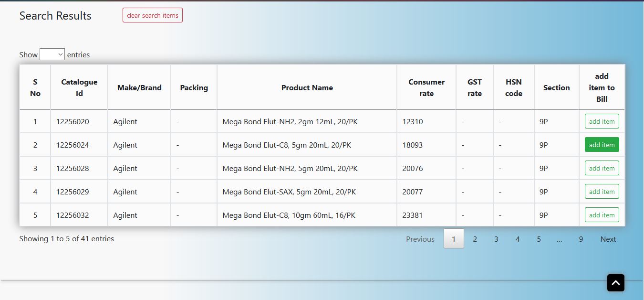Sort table by Catalogue Id column

[x=79, y=87]
